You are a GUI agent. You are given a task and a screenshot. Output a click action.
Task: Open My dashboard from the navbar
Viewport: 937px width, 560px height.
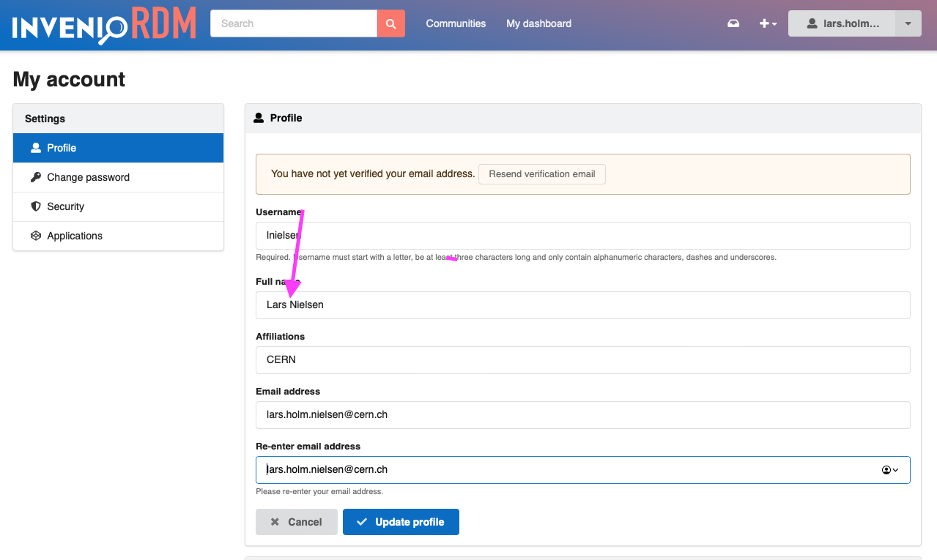538,23
